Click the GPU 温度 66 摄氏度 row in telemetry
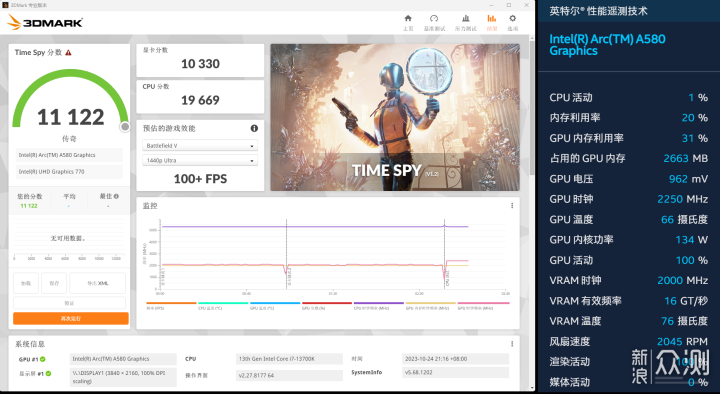Image resolution: width=720 pixels, height=394 pixels. (628, 220)
